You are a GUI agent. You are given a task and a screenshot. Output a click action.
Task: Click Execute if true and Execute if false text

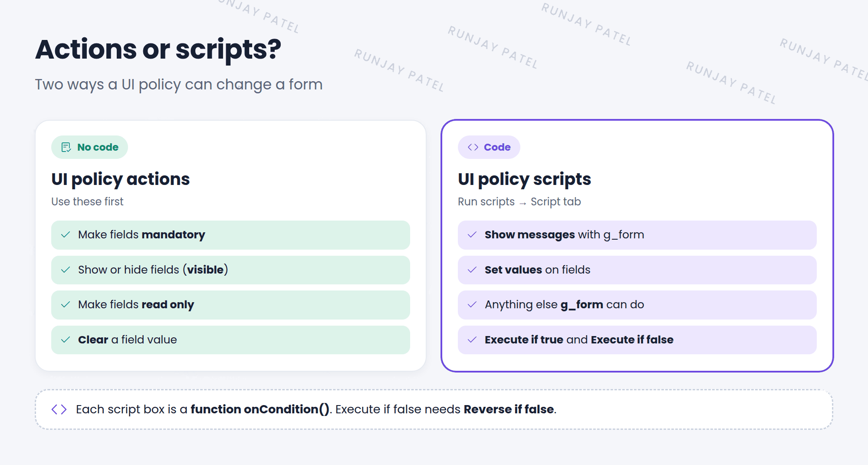(x=579, y=340)
